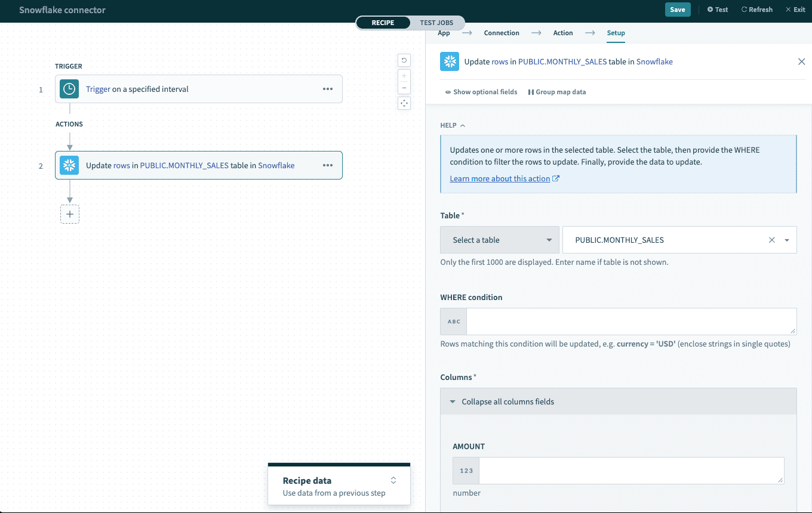The height and width of the screenshot is (513, 812).
Task: Click the WHERE condition input field
Action: click(631, 321)
